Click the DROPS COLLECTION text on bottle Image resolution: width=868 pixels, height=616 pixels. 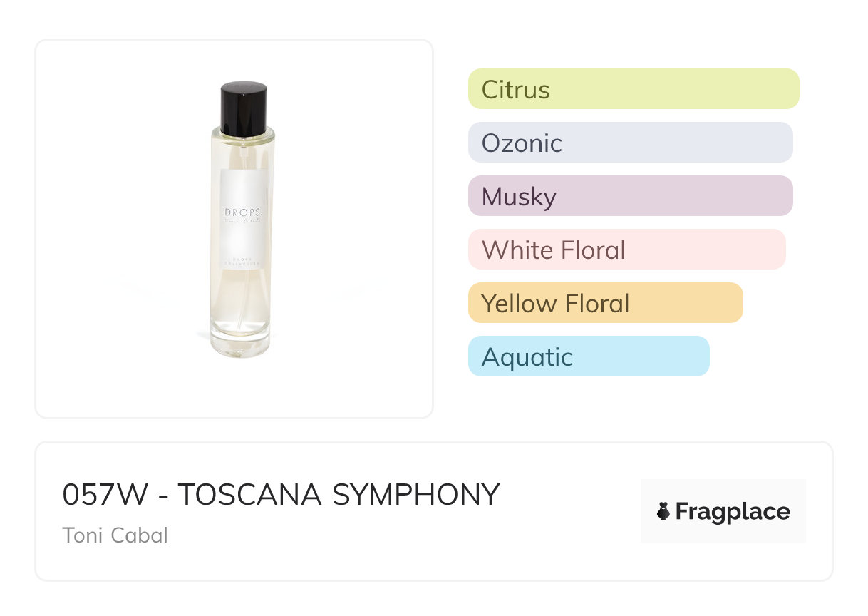pyautogui.click(x=243, y=260)
